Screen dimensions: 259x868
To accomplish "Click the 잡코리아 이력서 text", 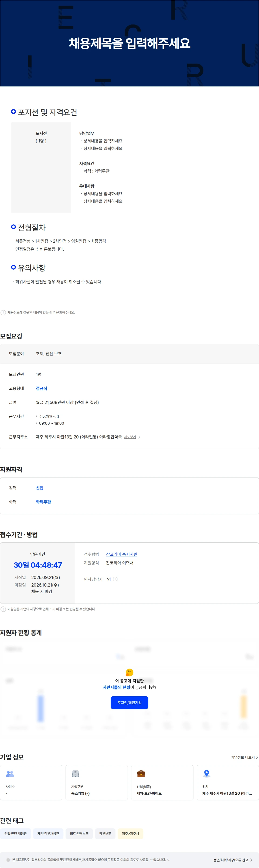I will click(x=120, y=563).
